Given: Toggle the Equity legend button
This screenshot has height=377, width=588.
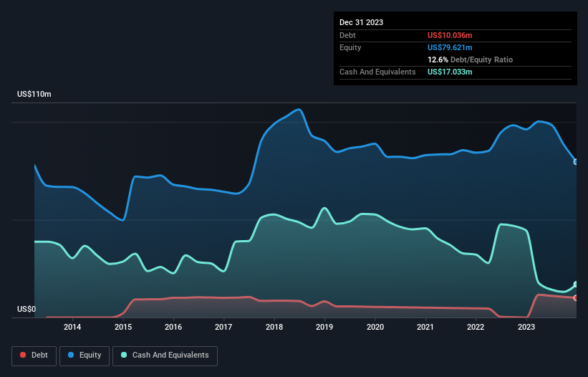Looking at the screenshot, I should coord(85,355).
